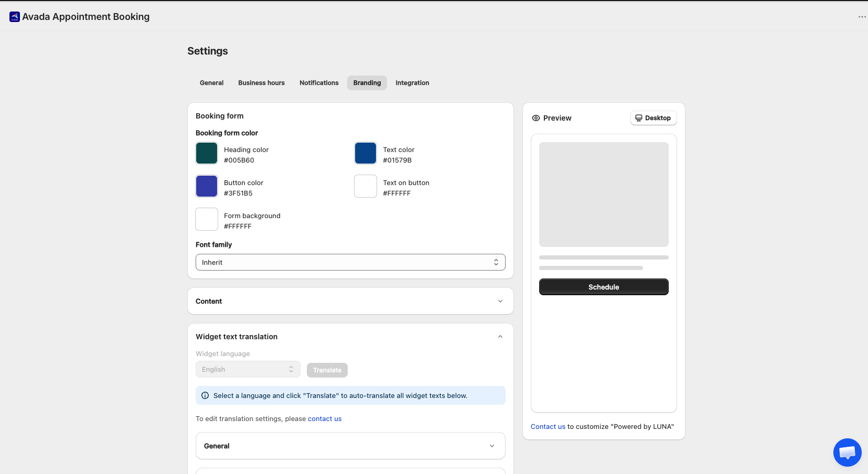Go to the Notifications tab
This screenshot has height=474, width=868.
point(319,83)
